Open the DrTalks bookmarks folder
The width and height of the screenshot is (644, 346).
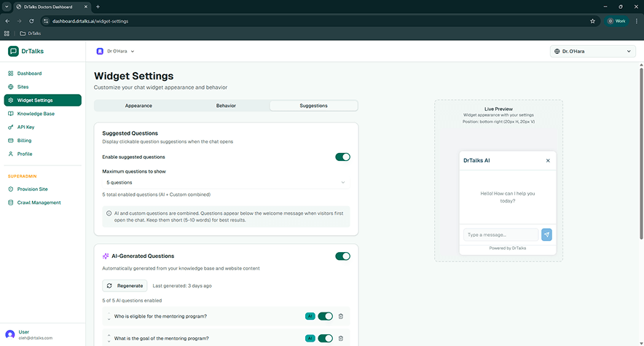tap(31, 34)
